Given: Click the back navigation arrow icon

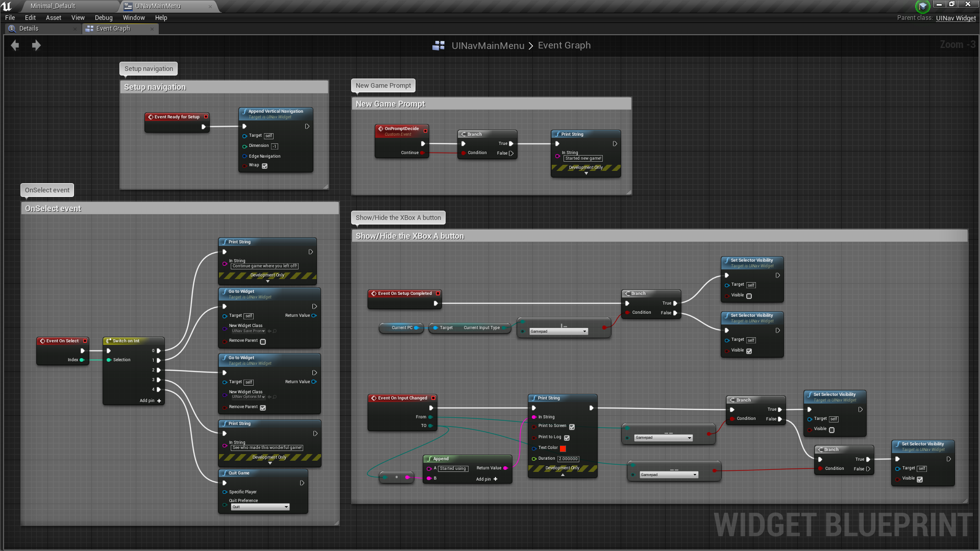Looking at the screenshot, I should pos(15,45).
